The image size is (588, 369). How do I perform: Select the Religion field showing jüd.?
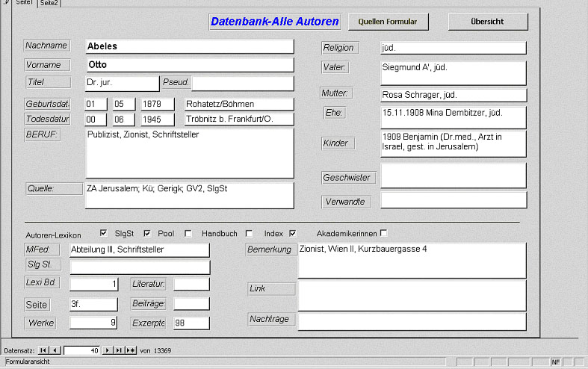453,48
